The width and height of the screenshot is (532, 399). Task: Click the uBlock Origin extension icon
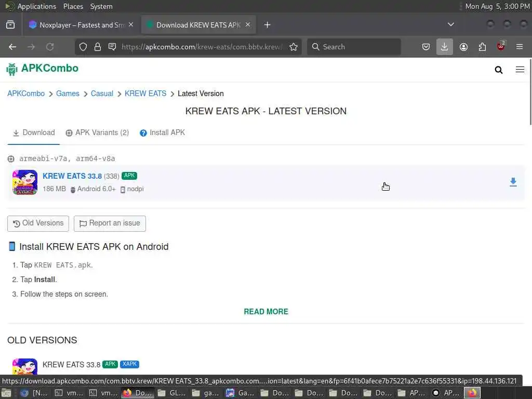pos(501,46)
